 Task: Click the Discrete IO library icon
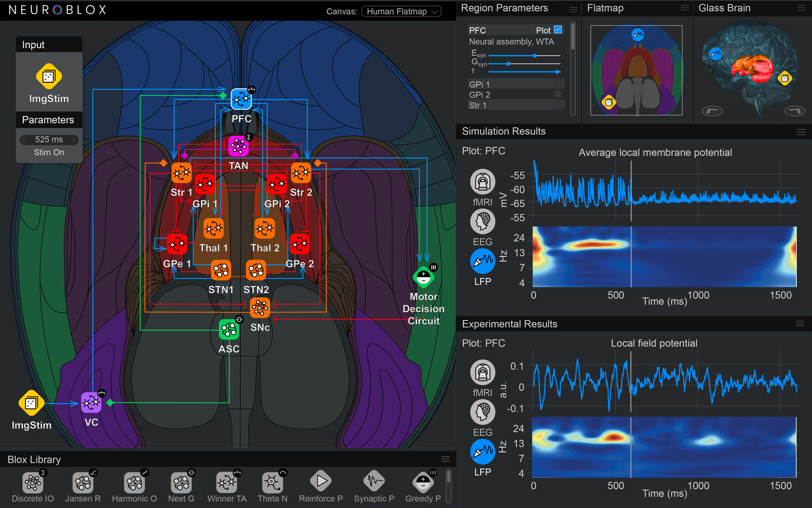[32, 482]
